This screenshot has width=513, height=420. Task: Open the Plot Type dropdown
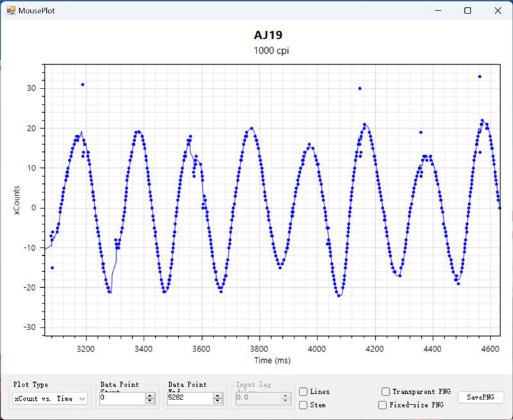tap(51, 399)
